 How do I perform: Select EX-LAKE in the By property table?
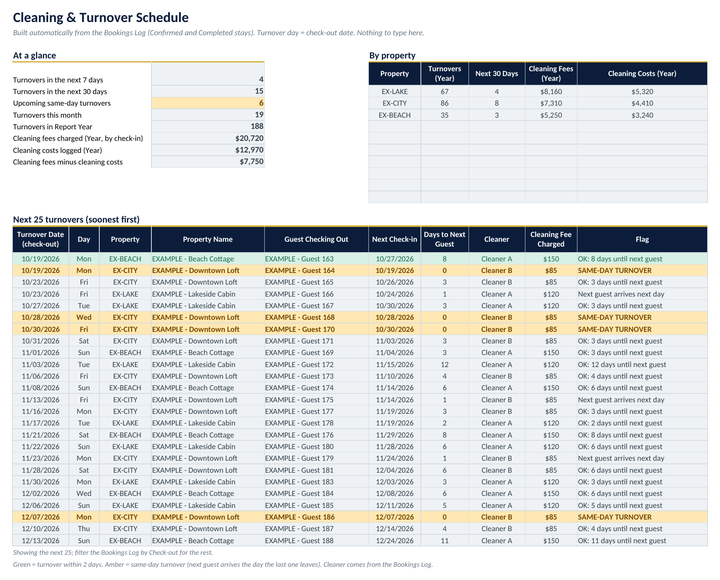394,91
